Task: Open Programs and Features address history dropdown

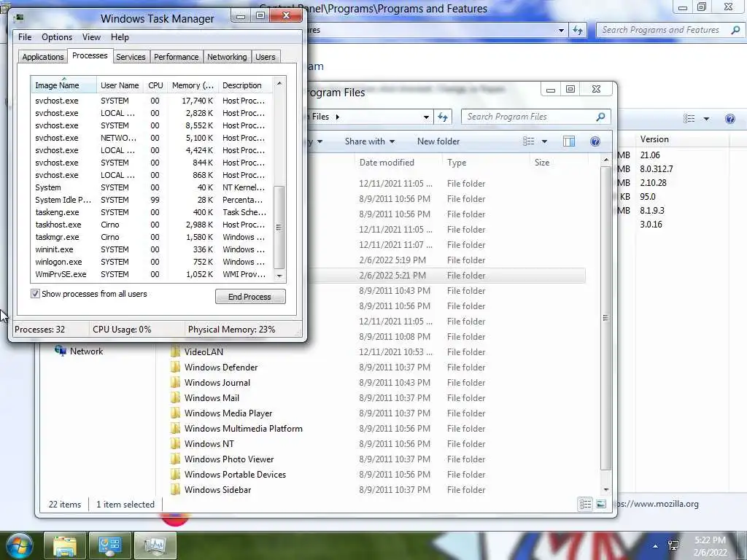Action: coord(561,30)
